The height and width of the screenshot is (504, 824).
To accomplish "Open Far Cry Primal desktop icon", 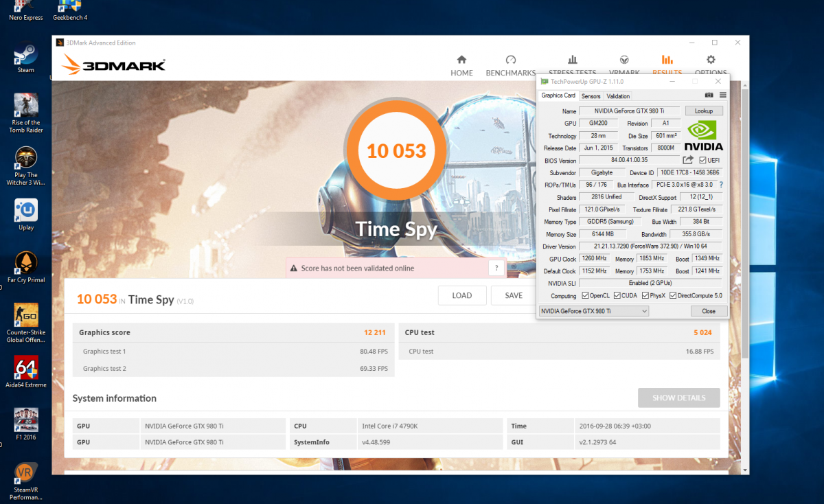I will point(26,267).
